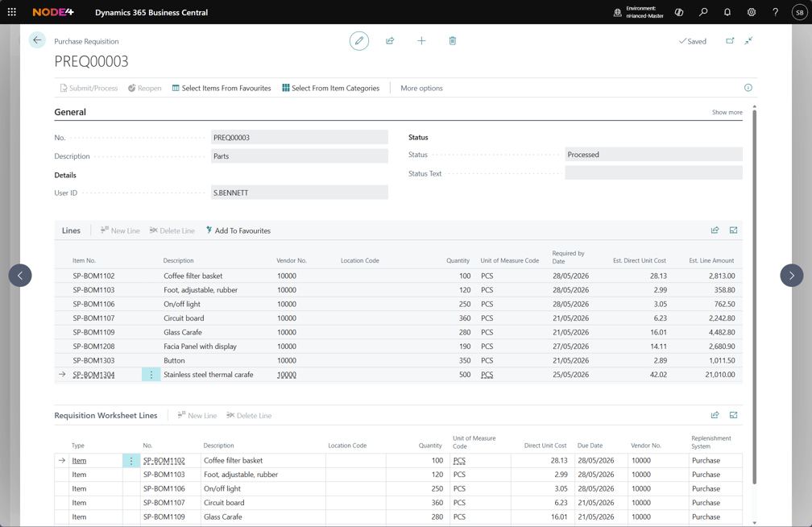Click the share icon in header
The height and width of the screenshot is (527, 812).
[390, 41]
